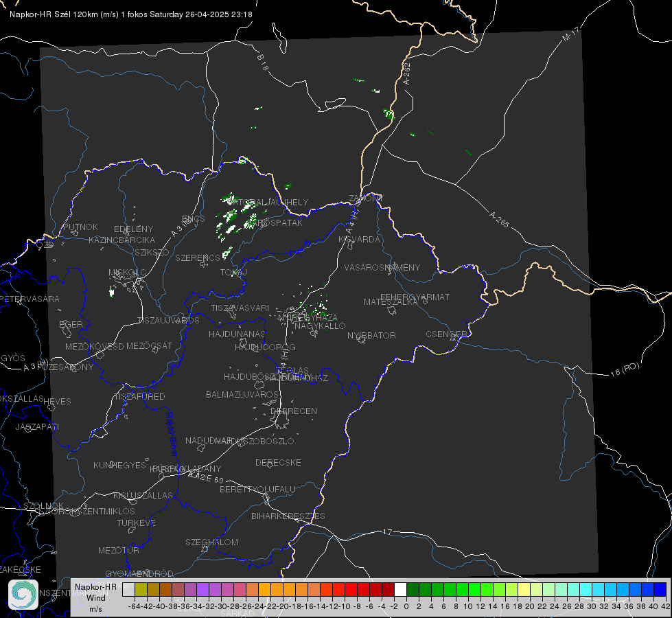Viewport: 672px width, 618px height.
Task: Click the KISVÁRDA label
Action: coord(360,240)
